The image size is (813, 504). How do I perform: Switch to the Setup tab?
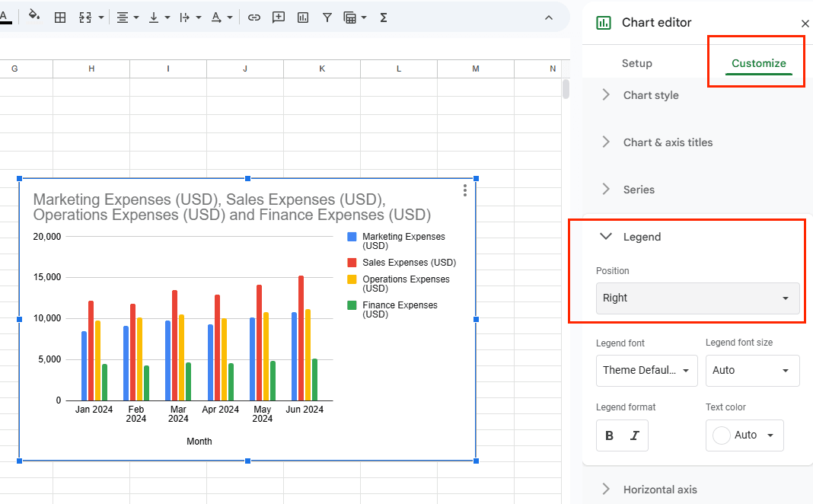pyautogui.click(x=636, y=63)
